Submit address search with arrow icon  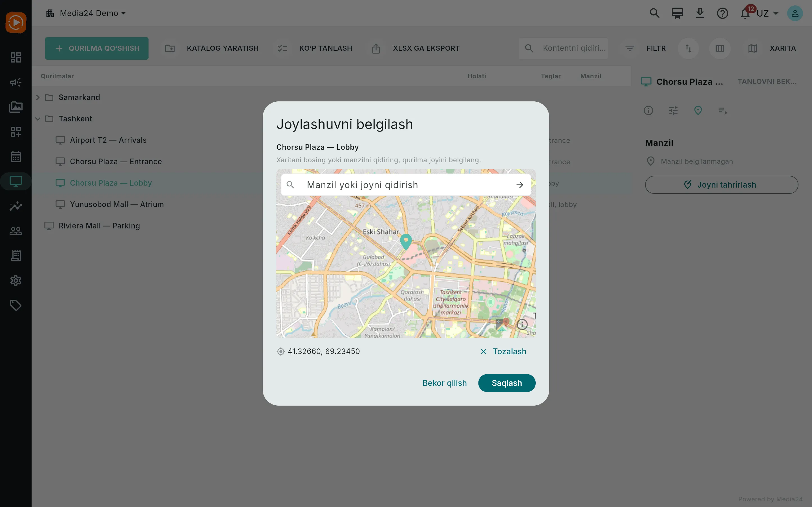[519, 185]
